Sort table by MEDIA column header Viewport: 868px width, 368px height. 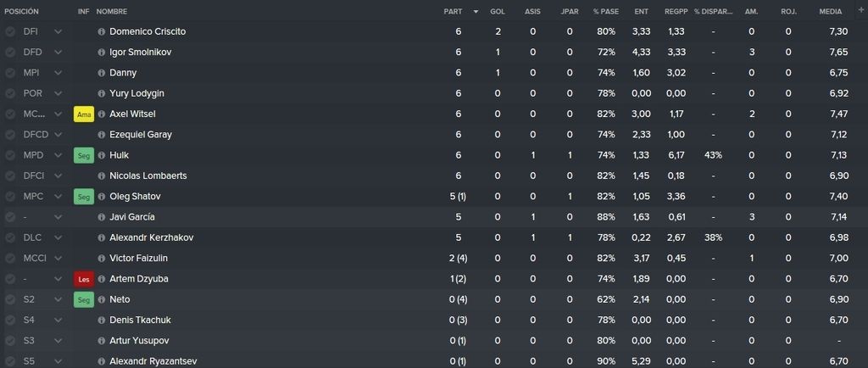(x=831, y=11)
